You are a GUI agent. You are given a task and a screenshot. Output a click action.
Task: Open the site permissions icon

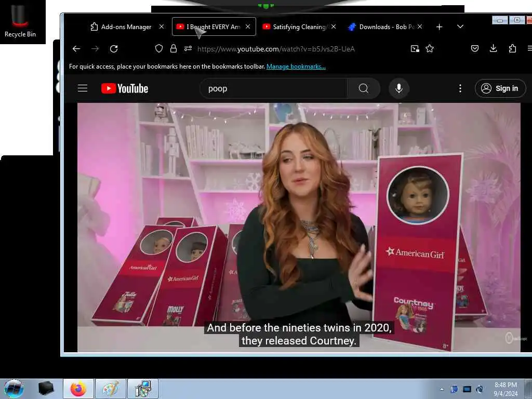click(x=188, y=48)
